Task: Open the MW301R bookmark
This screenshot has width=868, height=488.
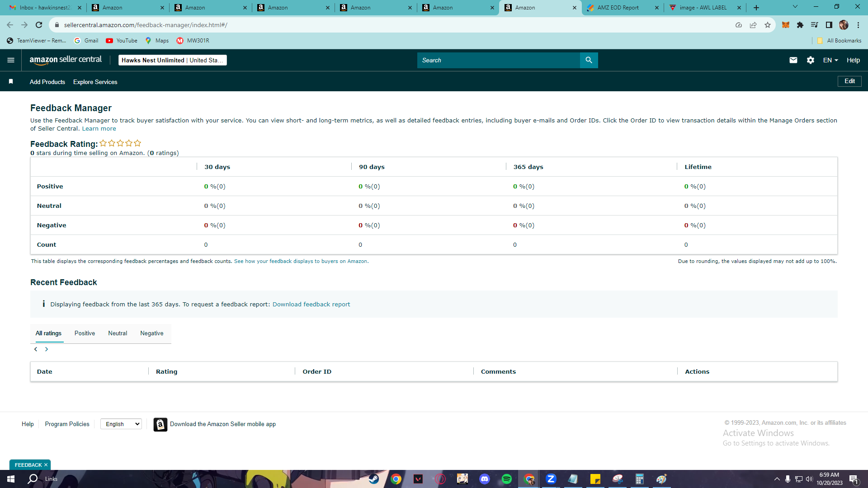Action: coord(193,41)
